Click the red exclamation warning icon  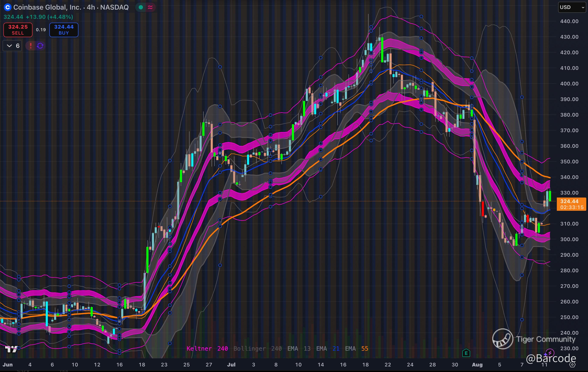[x=31, y=46]
